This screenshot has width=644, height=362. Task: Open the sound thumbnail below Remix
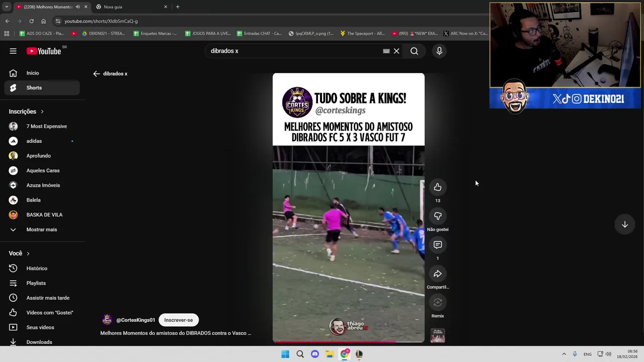click(438, 335)
